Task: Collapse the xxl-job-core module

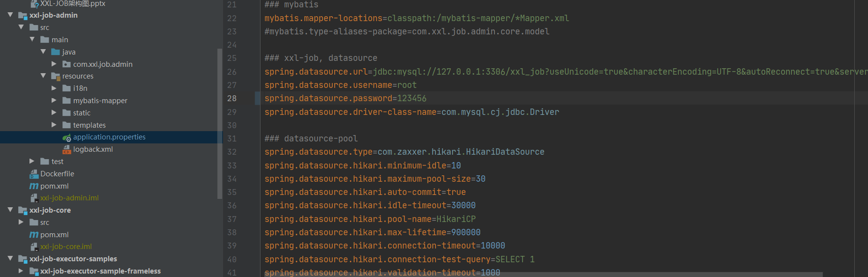Action: 10,210
